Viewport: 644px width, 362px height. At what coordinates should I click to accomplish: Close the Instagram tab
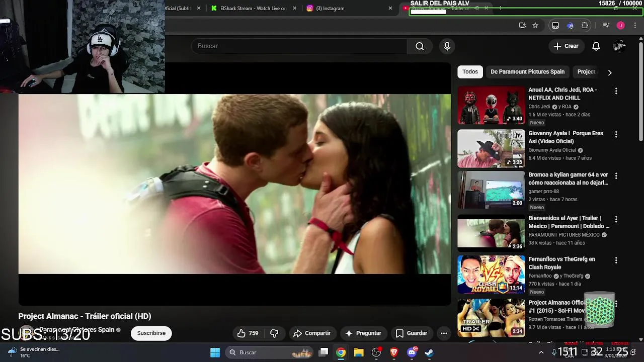click(390, 9)
